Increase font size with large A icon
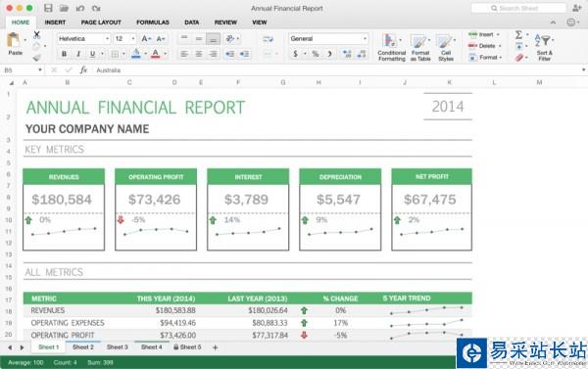 (x=146, y=38)
